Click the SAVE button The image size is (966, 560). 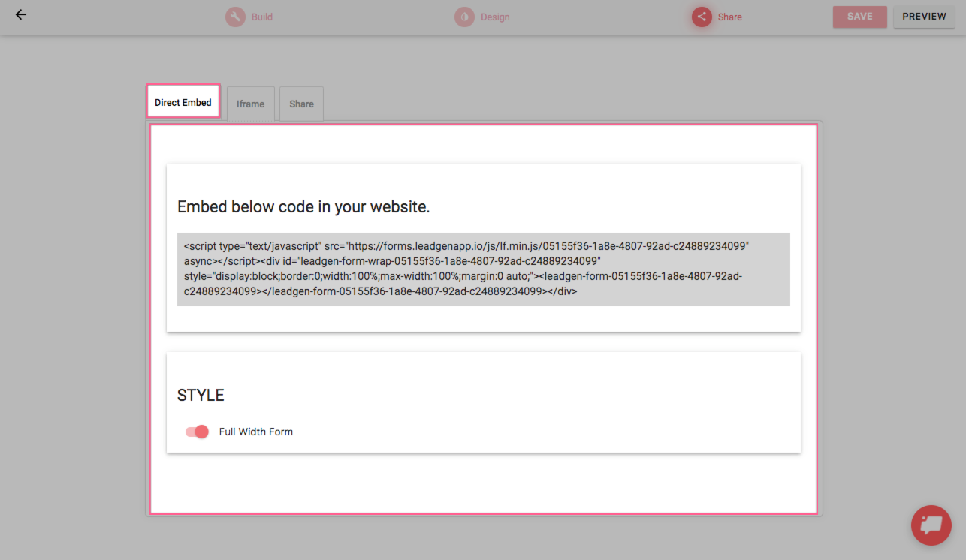[x=860, y=17]
